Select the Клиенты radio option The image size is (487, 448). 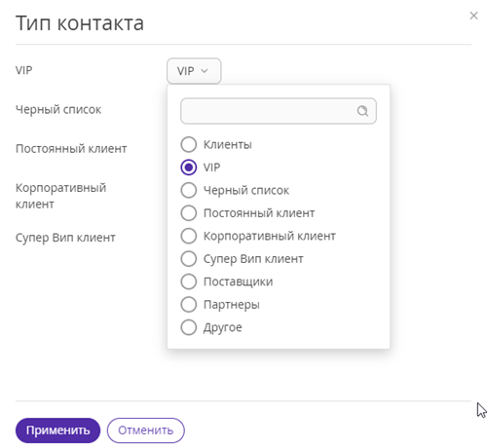(x=189, y=144)
